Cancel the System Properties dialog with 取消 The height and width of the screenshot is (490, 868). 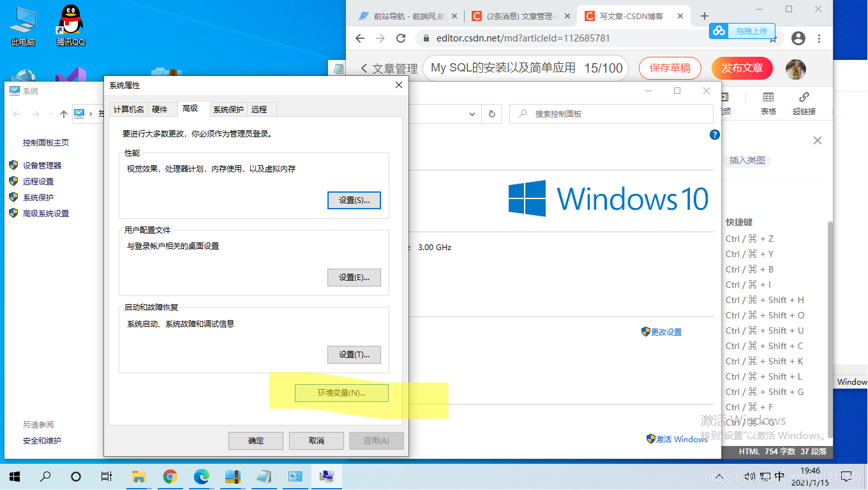tap(316, 441)
